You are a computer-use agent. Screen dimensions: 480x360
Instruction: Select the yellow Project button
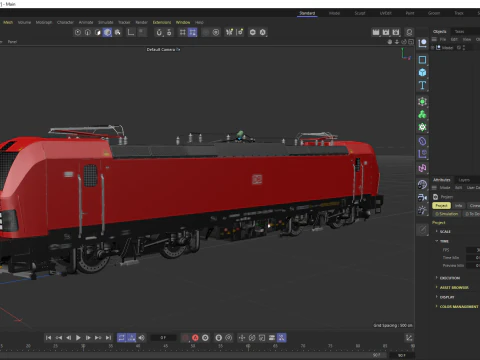click(x=441, y=206)
